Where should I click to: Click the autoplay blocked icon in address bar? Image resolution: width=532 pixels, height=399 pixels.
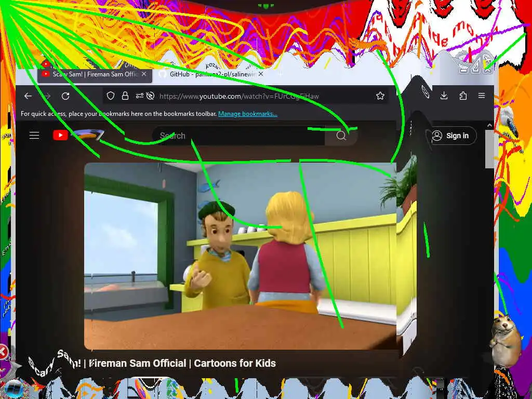tap(150, 96)
